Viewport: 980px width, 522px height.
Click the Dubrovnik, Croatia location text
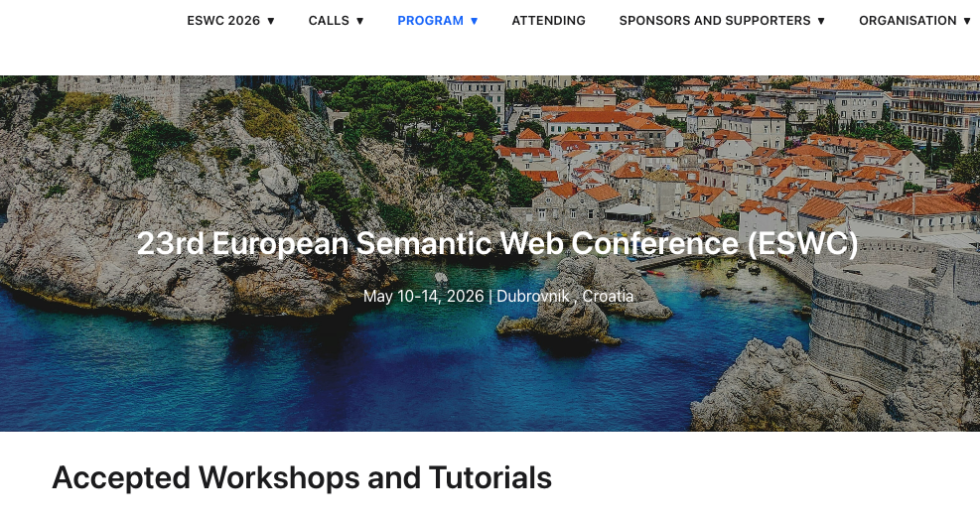point(565,296)
